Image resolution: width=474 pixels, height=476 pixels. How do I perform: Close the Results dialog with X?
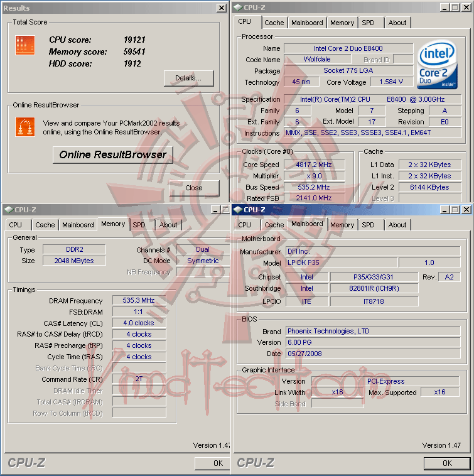222,8
